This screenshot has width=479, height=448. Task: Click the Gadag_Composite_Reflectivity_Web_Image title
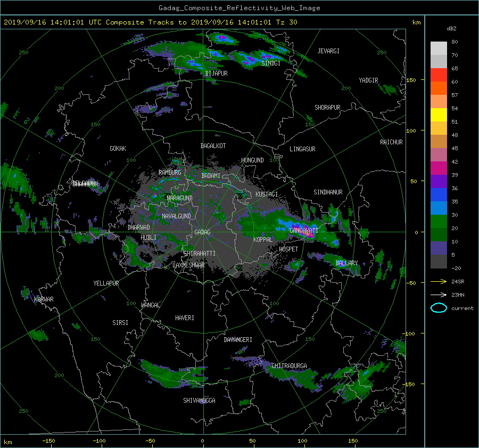pos(239,8)
